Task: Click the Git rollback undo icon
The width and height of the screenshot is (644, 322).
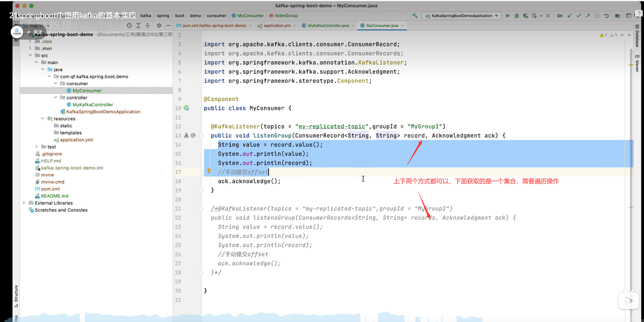Action: tap(606, 16)
